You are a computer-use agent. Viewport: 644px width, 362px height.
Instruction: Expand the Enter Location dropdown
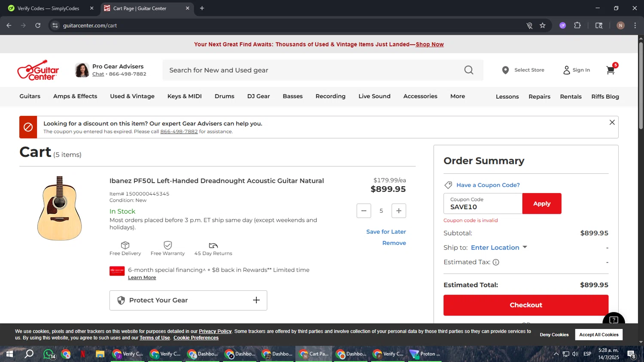click(499, 247)
